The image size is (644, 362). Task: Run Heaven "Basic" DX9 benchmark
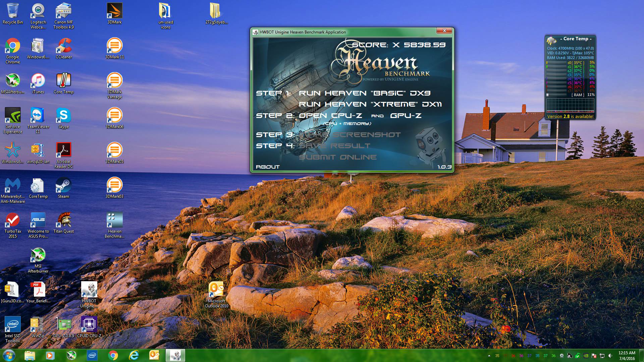click(x=365, y=93)
